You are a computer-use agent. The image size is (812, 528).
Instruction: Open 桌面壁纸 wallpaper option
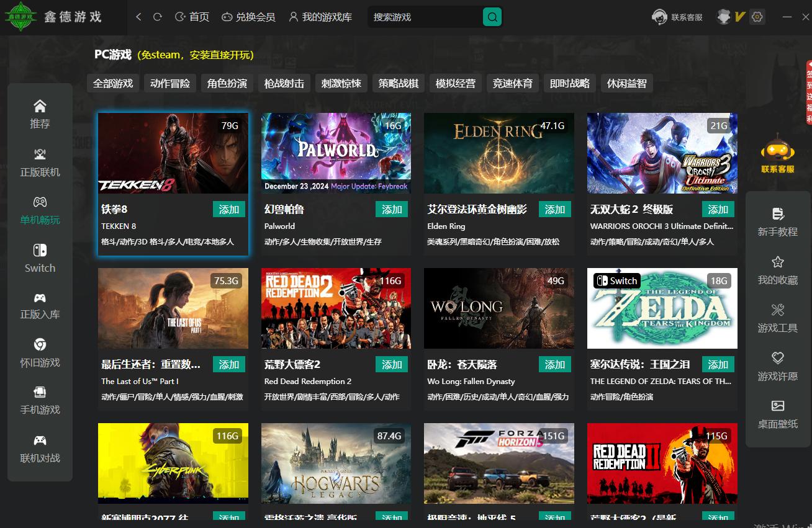(777, 414)
